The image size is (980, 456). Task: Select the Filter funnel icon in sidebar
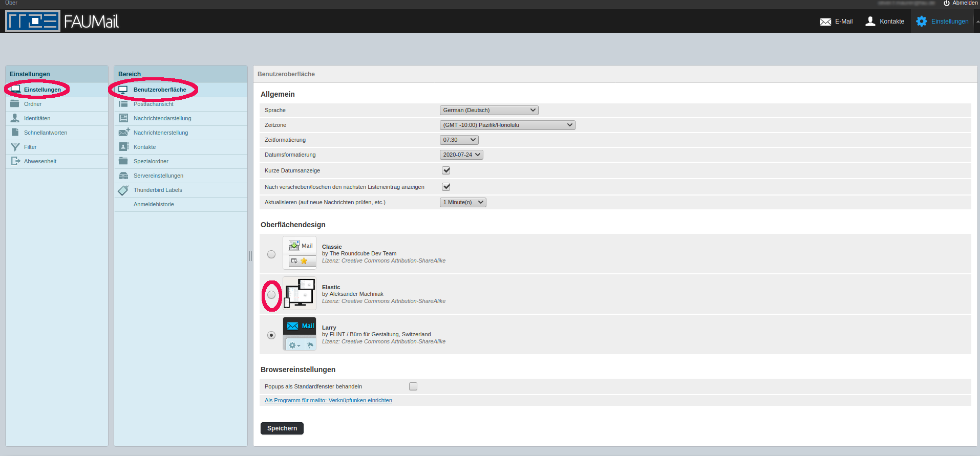click(x=15, y=147)
